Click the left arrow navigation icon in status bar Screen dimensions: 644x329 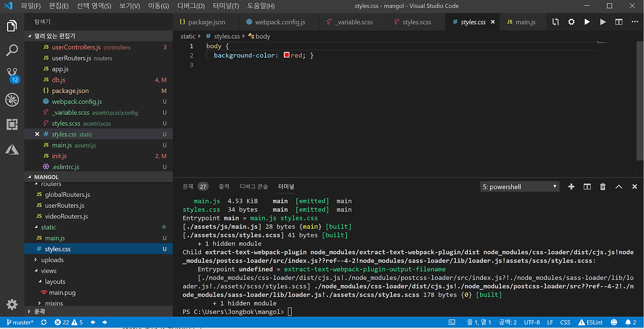[93, 322]
